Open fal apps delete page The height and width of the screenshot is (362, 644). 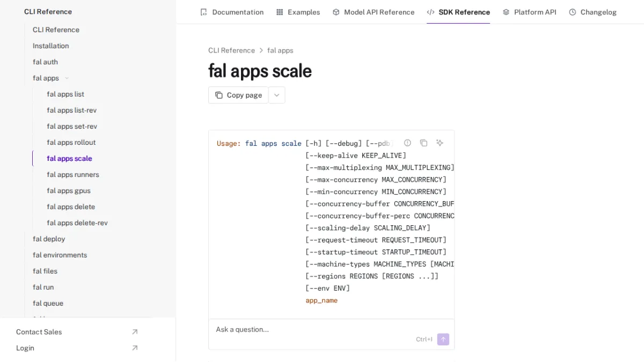click(71, 206)
